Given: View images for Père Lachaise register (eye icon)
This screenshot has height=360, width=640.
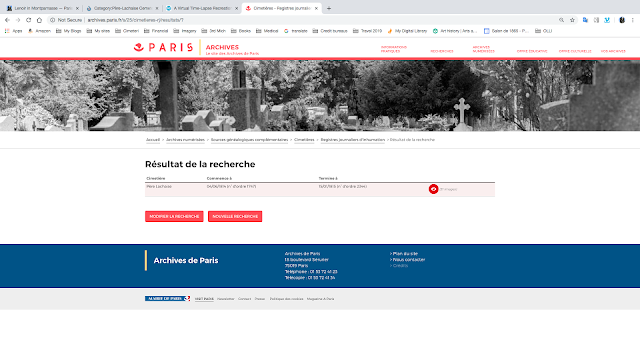Looking at the screenshot, I should tap(433, 189).
